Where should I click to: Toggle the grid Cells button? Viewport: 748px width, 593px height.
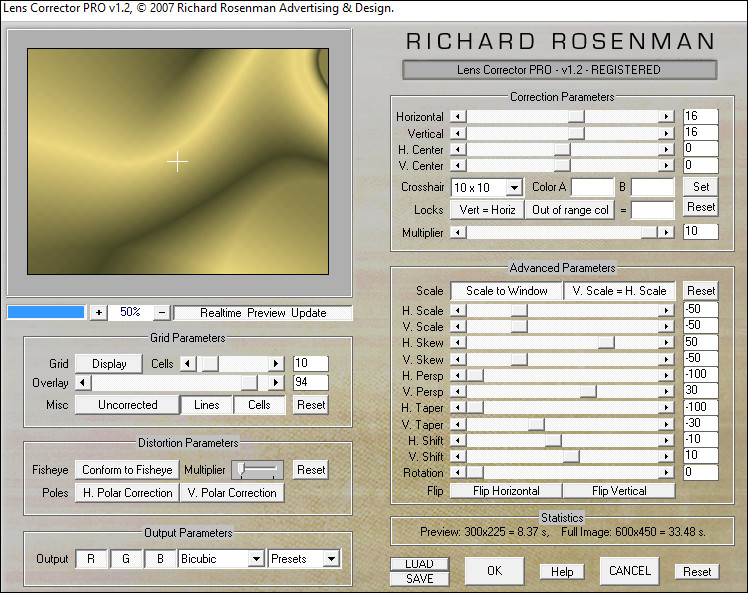pos(260,405)
